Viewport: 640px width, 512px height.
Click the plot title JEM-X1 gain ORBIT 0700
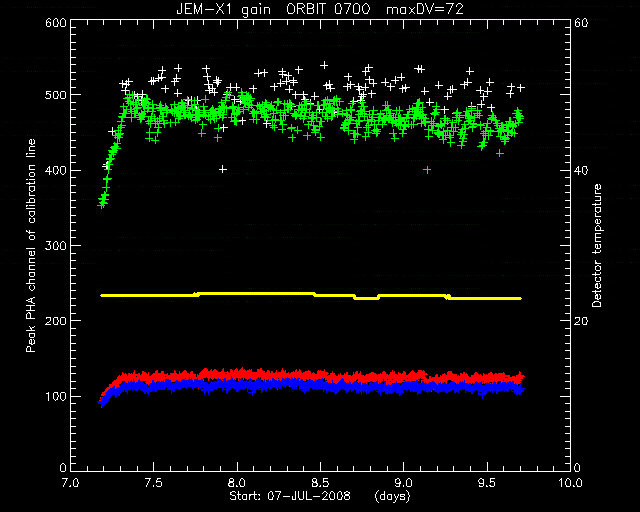[x=273, y=9]
